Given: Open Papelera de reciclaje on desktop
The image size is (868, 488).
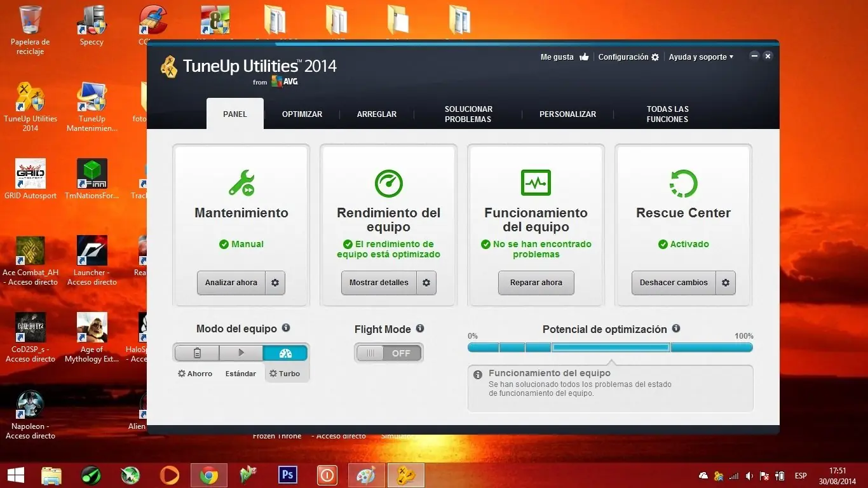Looking at the screenshot, I should click(31, 30).
